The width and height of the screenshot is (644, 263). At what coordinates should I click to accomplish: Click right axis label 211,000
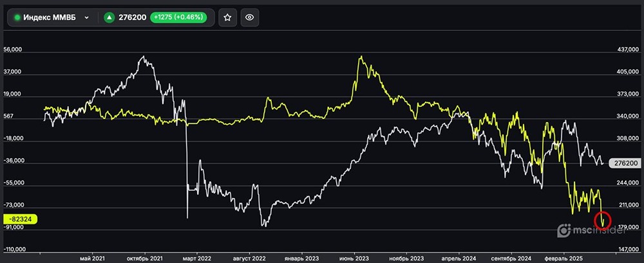627,204
